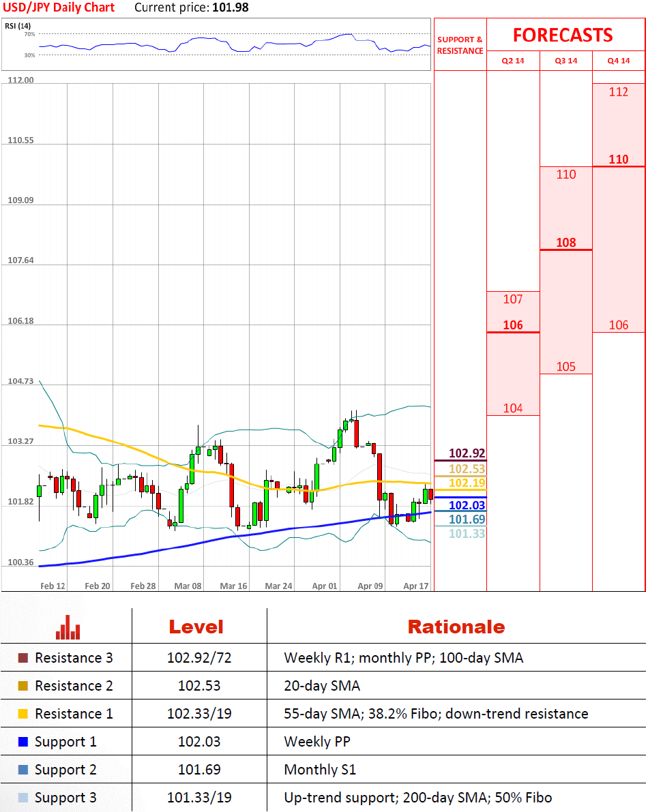
Task: Click rationale 'Weekly R1; monthly PP; 100-day SMA'
Action: tap(404, 658)
